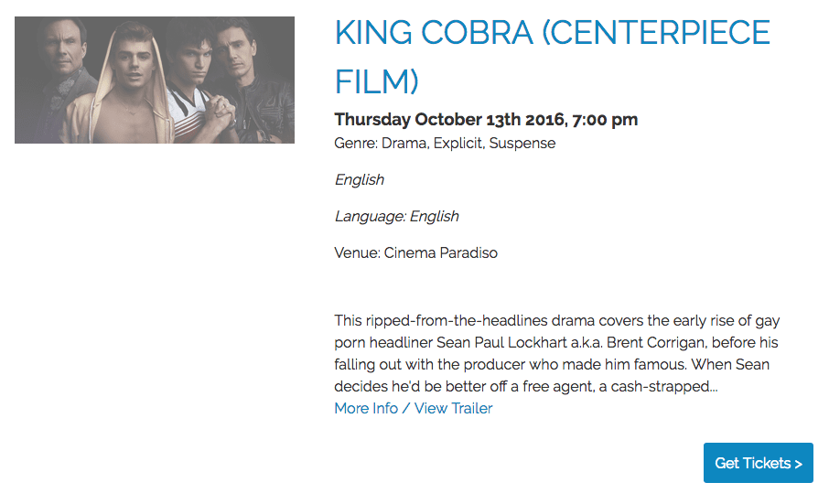This screenshot has width=829, height=504.
Task: Click the word FILM) in the title
Action: click(x=376, y=80)
